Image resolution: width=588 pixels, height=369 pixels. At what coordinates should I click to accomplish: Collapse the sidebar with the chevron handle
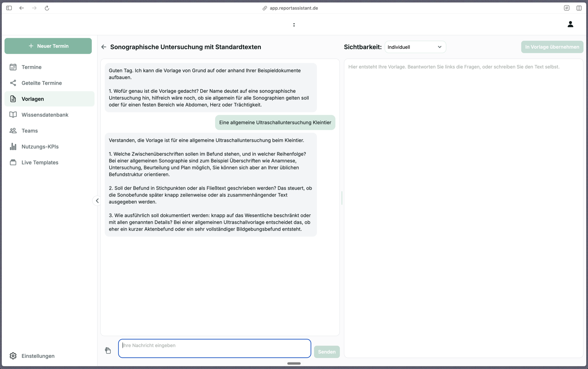click(97, 201)
